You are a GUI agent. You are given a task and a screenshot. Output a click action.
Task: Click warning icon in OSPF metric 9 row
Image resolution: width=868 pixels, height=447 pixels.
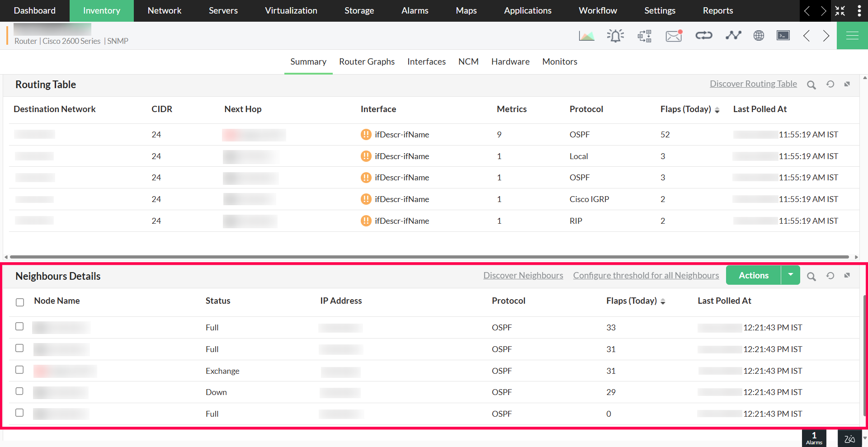click(366, 134)
